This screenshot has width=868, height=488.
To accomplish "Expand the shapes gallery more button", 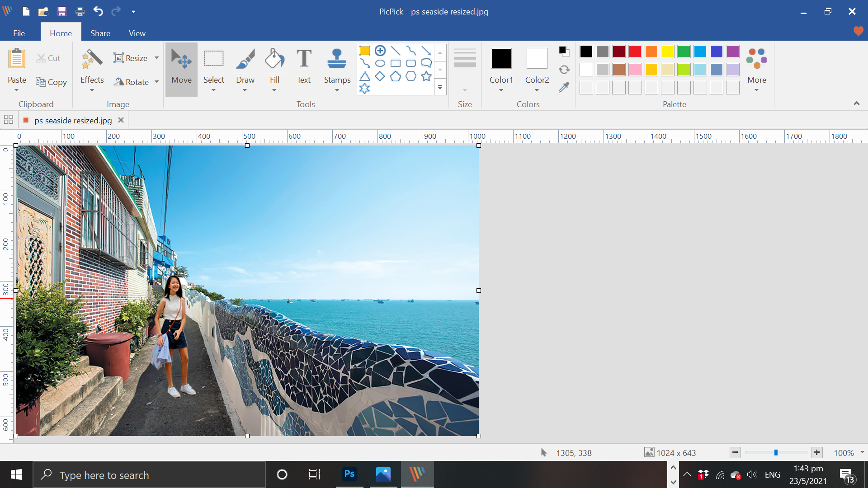I will click(440, 87).
